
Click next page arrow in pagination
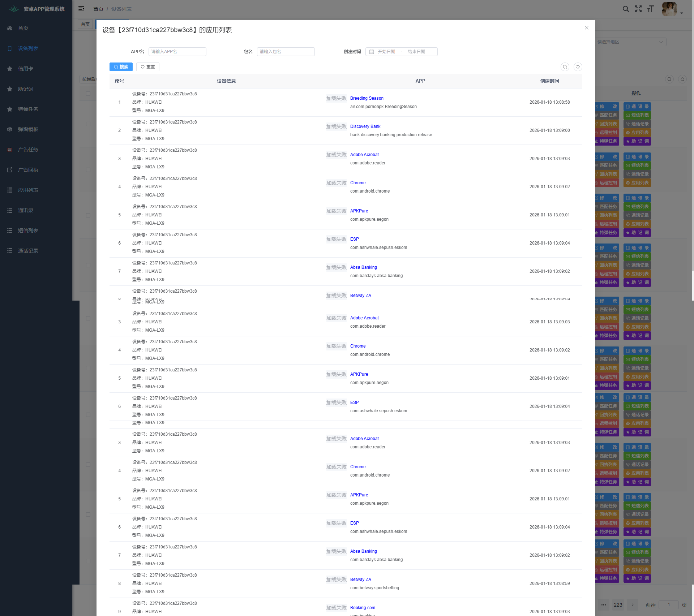633,605
